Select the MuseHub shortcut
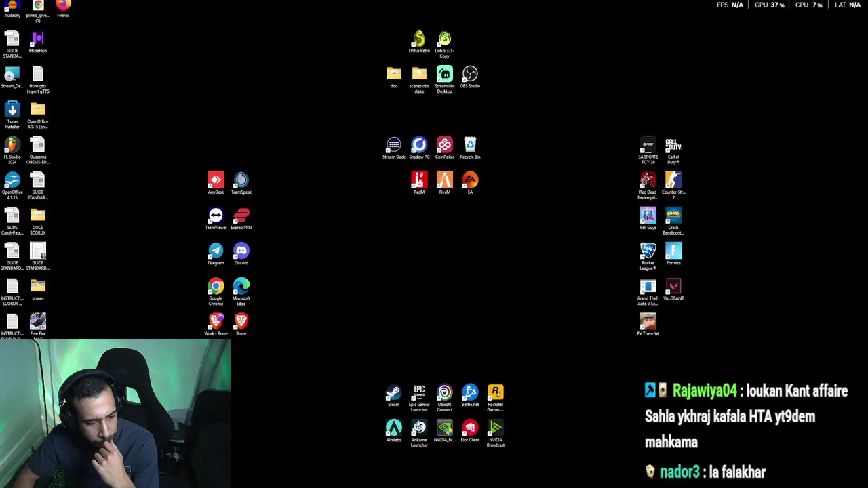This screenshot has height=488, width=868. pos(38,42)
